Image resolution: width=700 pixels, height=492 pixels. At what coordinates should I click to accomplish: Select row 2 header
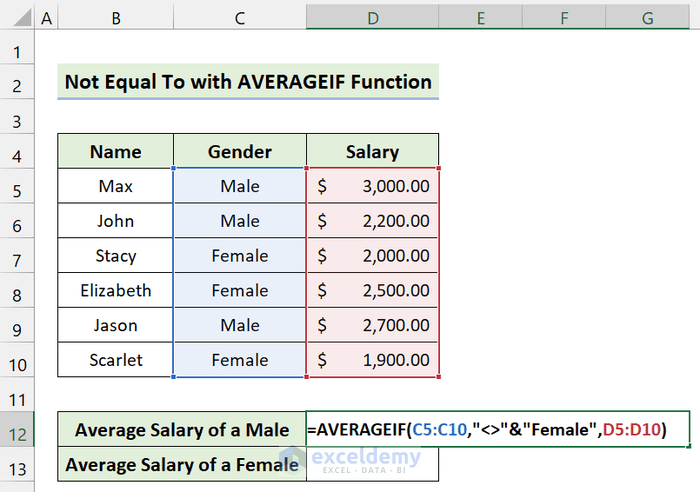[x=17, y=82]
